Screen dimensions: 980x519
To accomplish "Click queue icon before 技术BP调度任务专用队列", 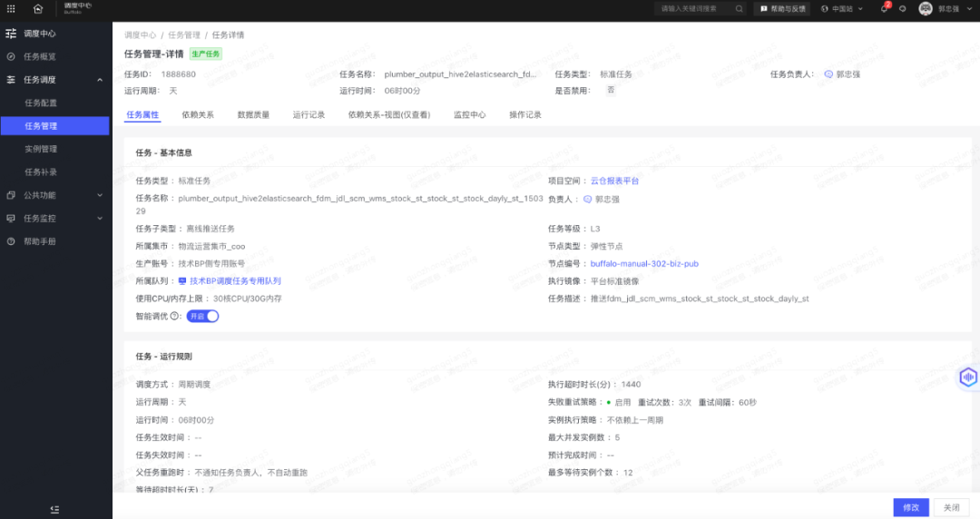I will [182, 281].
